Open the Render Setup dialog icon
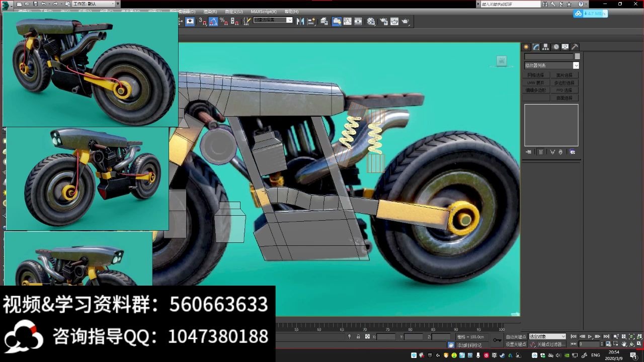644x362 pixels. pyautogui.click(x=383, y=21)
